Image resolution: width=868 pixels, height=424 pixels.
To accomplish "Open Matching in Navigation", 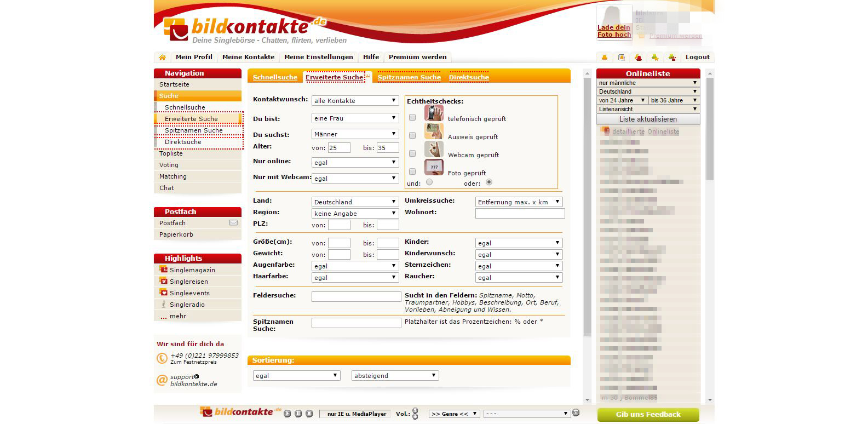I will tap(198, 176).
